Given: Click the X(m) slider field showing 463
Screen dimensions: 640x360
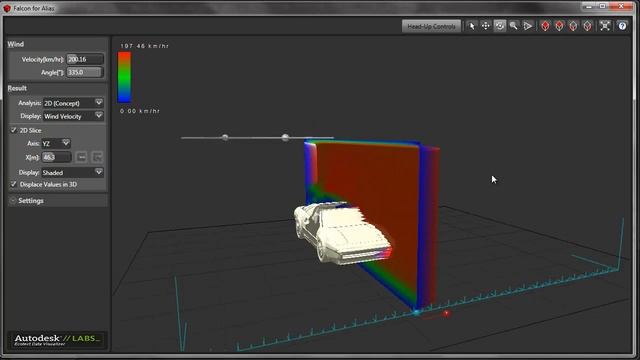Looking at the screenshot, I should pos(57,157).
